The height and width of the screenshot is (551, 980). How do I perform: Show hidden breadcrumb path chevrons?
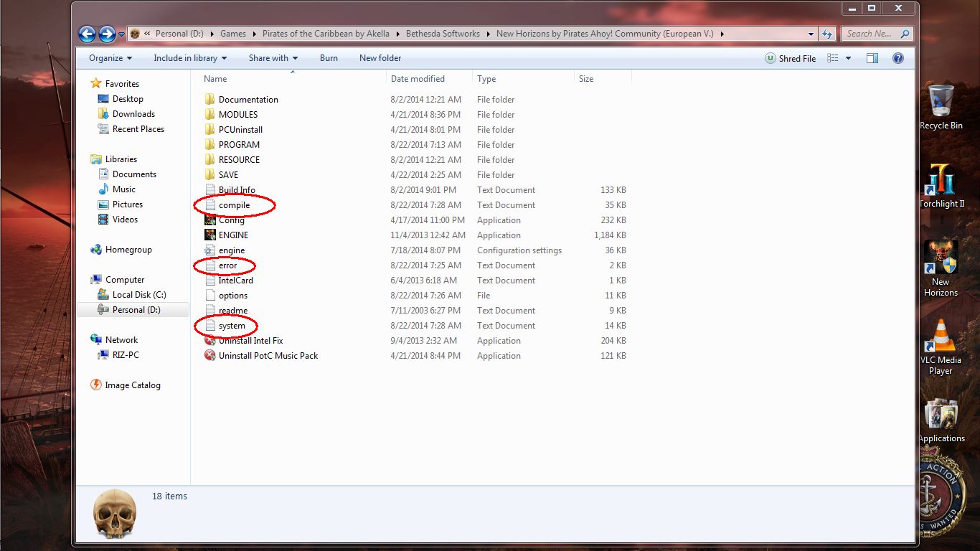(147, 34)
